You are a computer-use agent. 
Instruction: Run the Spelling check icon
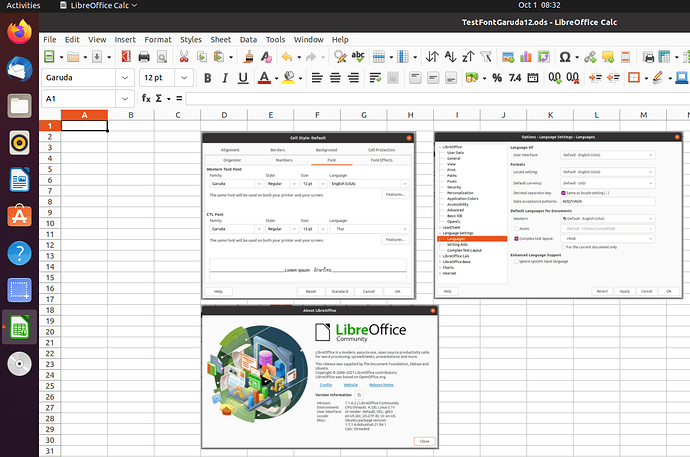(x=358, y=57)
